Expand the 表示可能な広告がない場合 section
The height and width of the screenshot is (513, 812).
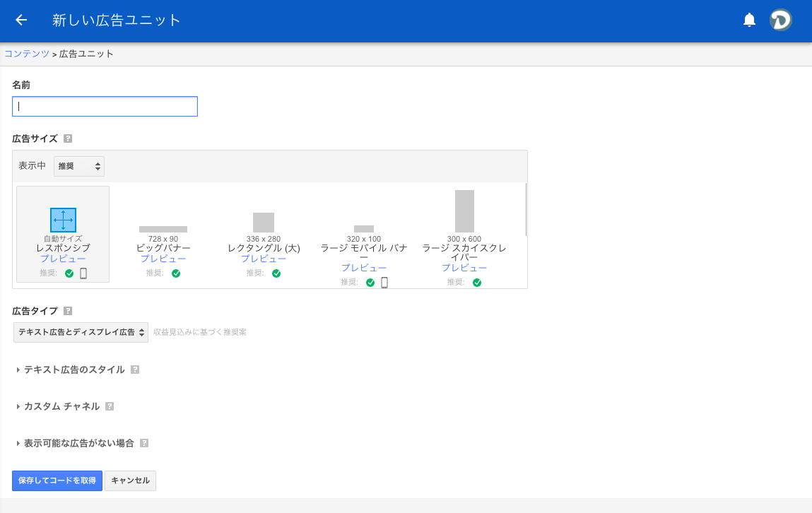[x=78, y=443]
